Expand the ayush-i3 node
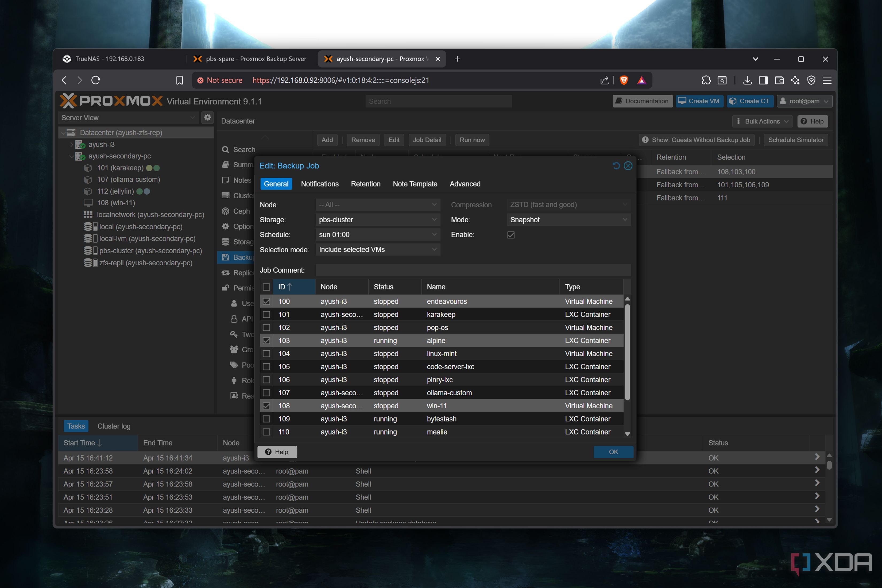882x588 pixels. [71, 144]
